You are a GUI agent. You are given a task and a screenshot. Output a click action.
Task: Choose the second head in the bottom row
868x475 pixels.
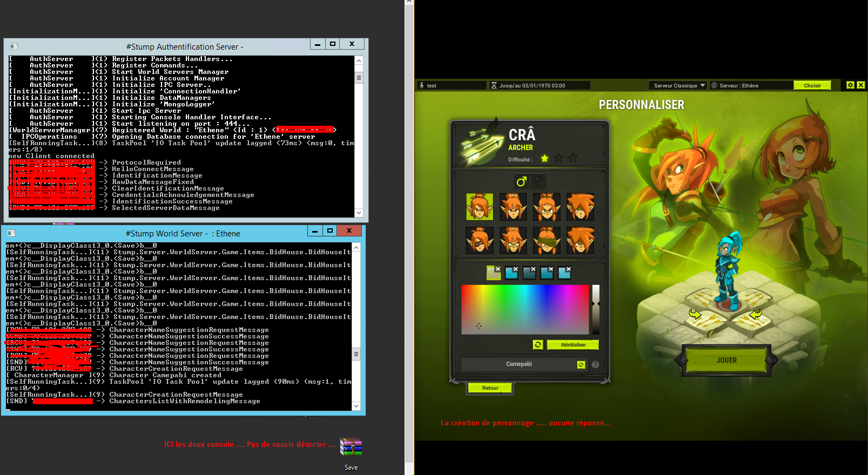click(x=513, y=240)
